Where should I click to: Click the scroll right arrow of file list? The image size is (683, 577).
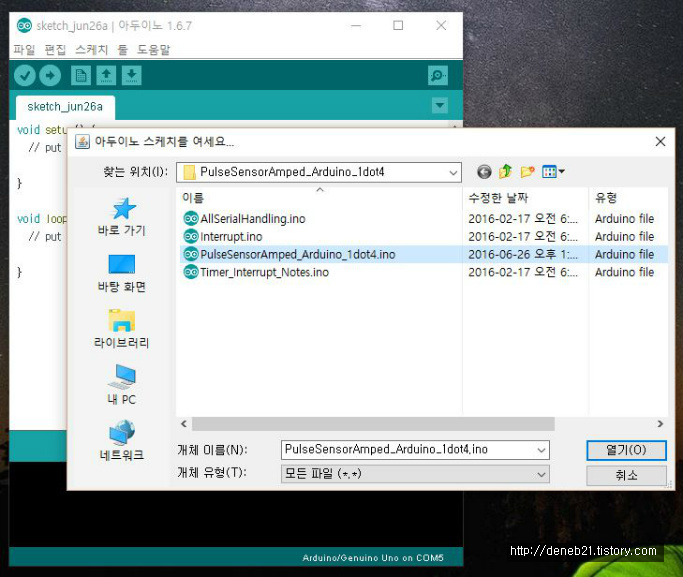click(660, 424)
